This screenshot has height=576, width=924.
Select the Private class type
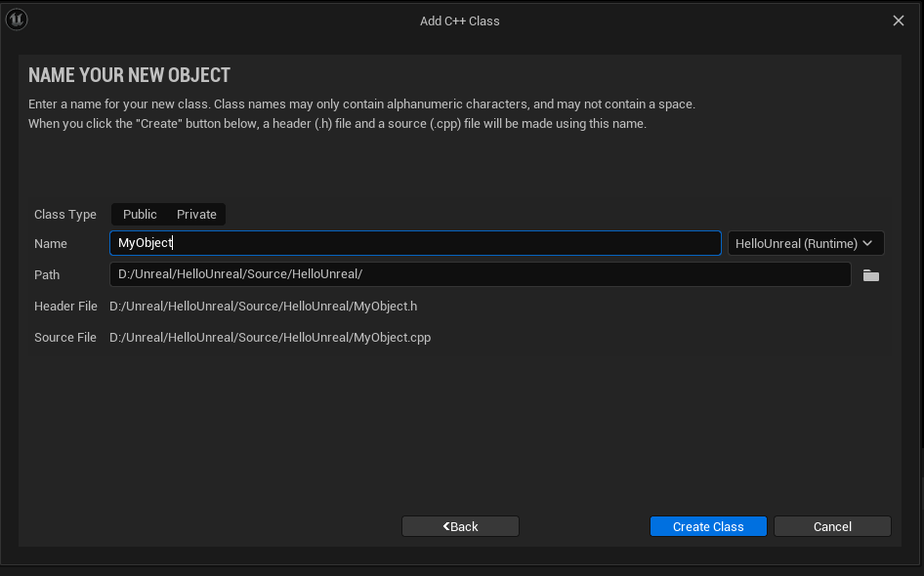pos(196,215)
